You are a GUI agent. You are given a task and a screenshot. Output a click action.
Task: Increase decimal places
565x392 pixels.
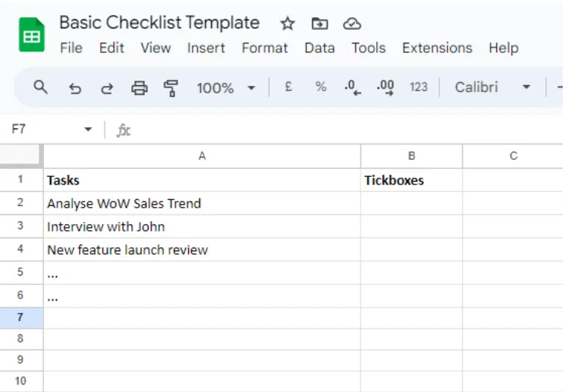385,87
